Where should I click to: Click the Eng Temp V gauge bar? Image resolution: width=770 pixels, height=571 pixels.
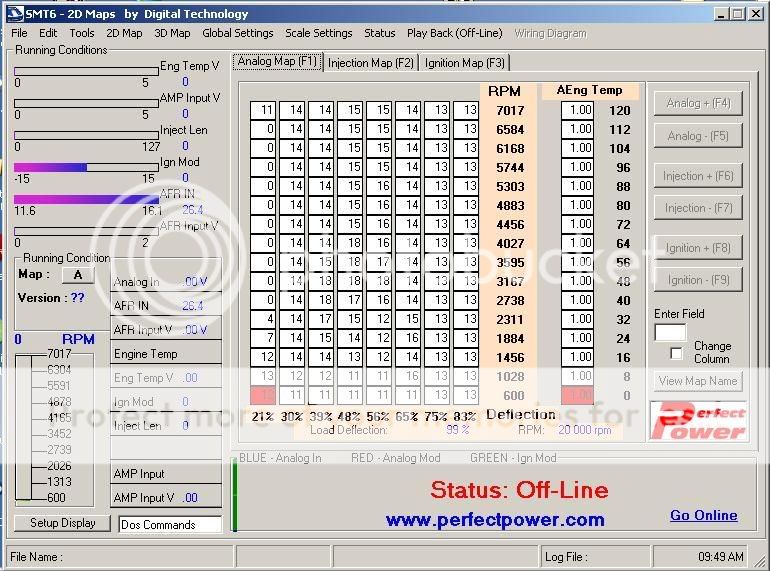pyautogui.click(x=86, y=71)
